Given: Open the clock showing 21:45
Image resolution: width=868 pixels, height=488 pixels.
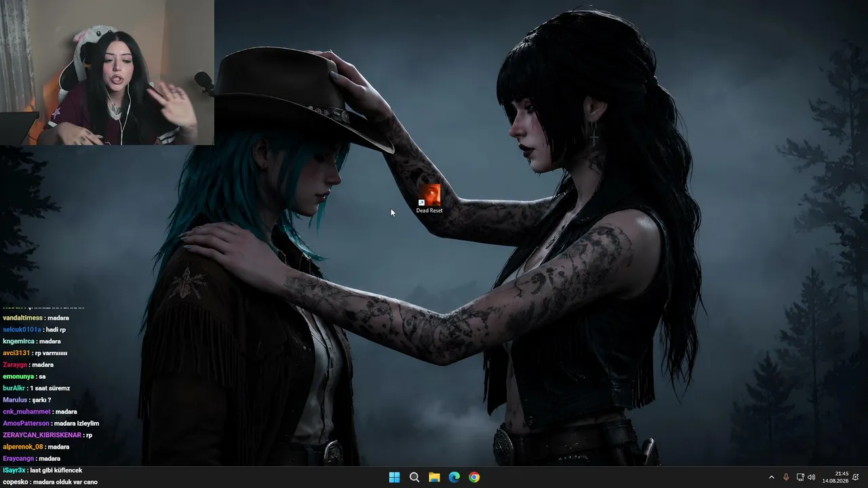Looking at the screenshot, I should coord(835,477).
